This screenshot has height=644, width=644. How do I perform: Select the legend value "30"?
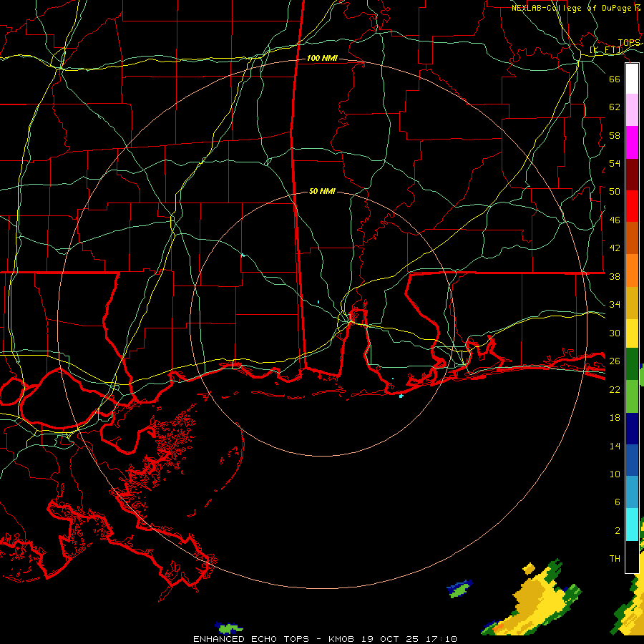(615, 333)
